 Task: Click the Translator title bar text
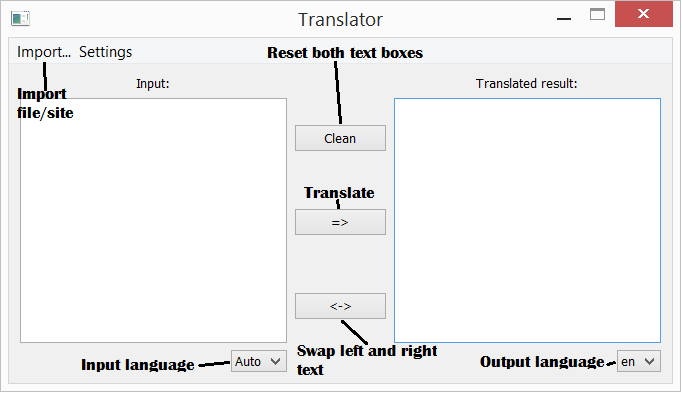click(340, 20)
